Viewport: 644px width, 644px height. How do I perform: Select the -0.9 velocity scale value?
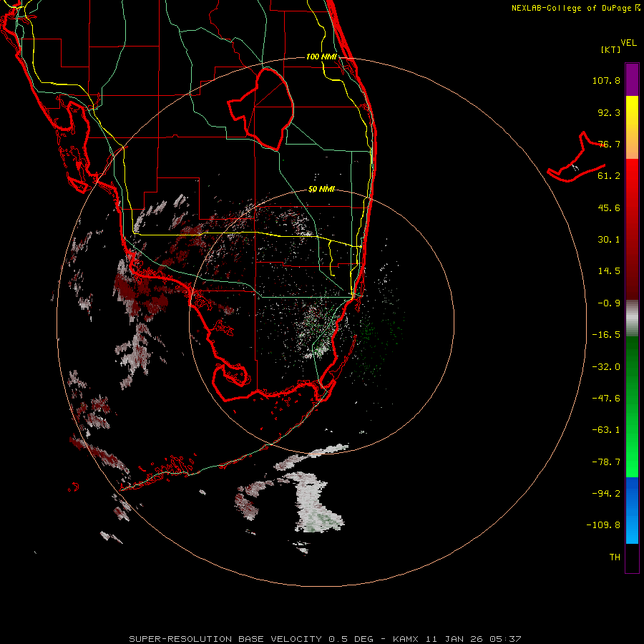[x=609, y=303]
